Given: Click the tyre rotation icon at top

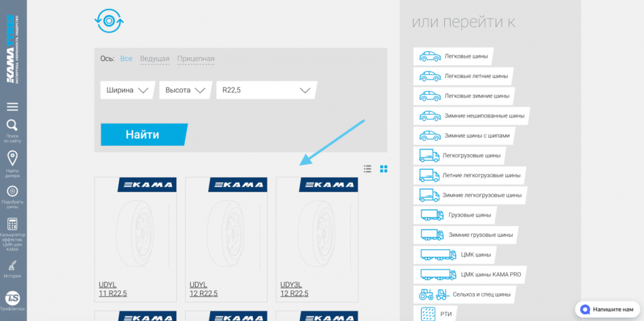Looking at the screenshot, I should pyautogui.click(x=109, y=20).
